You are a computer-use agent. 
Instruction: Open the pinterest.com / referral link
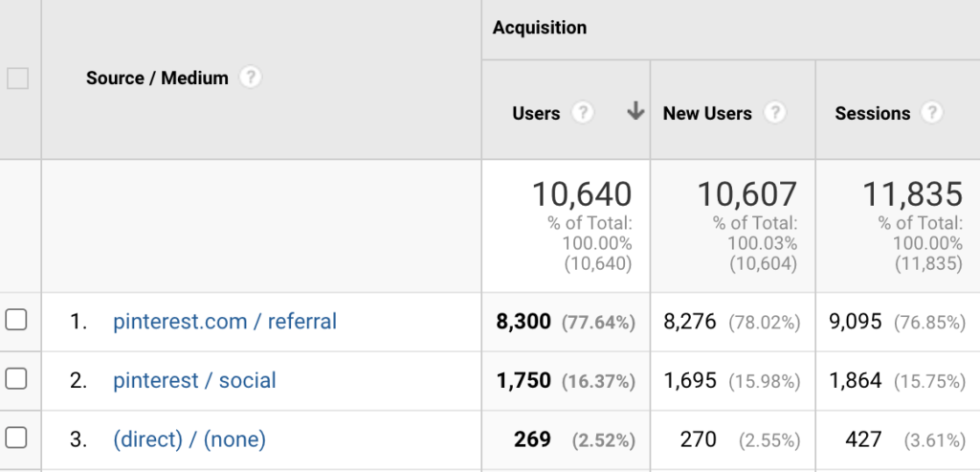pos(225,322)
